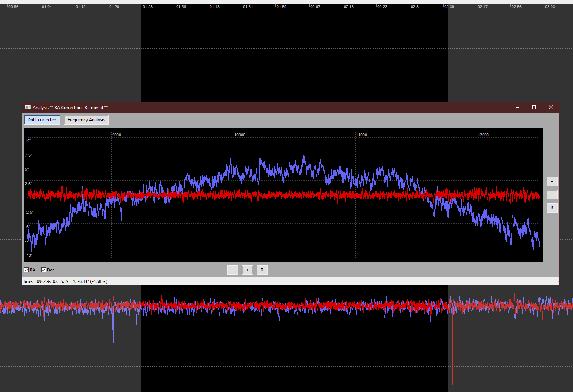Click the 02:07 timeline tick at top
The height and width of the screenshot is (392, 573).
click(315, 7)
